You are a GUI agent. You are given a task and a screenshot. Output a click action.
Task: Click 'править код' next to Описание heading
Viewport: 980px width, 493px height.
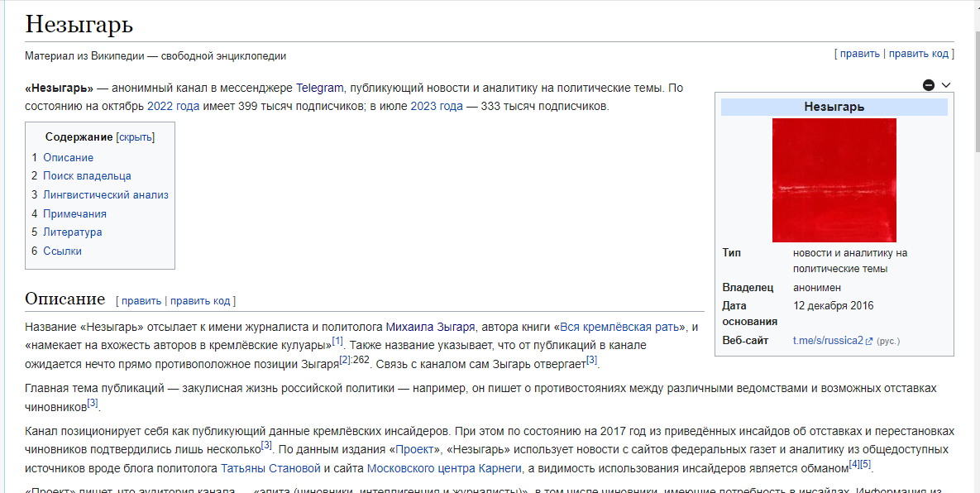point(200,300)
